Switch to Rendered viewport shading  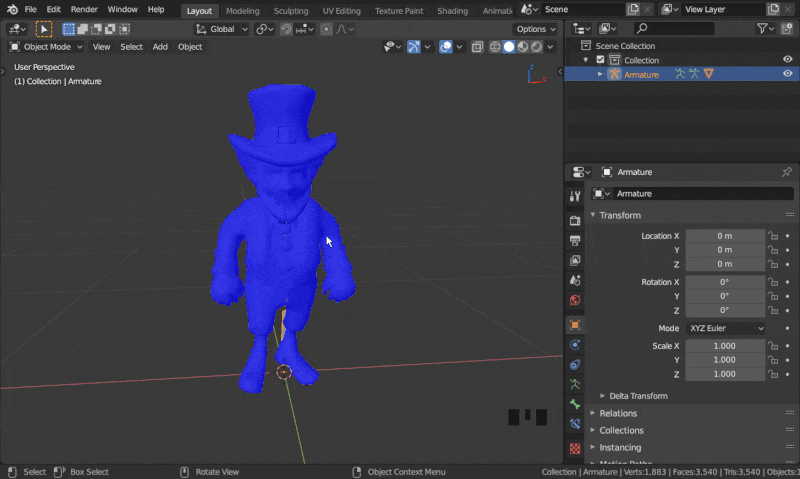click(536, 47)
